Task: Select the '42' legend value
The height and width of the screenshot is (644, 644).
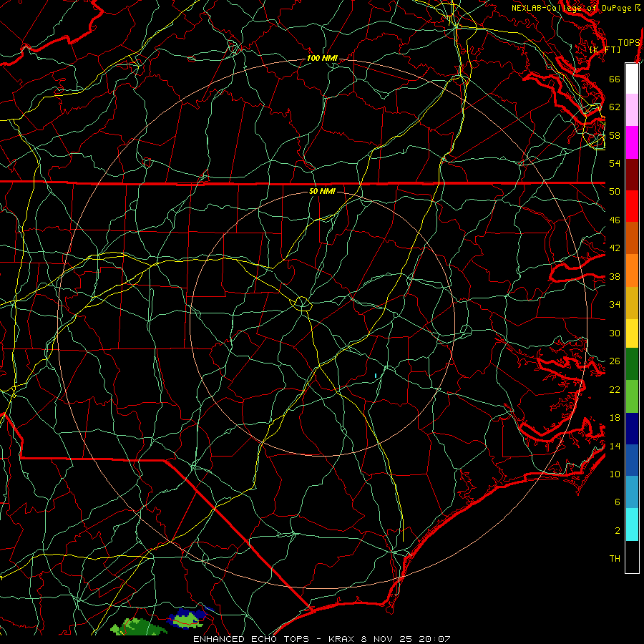Action: click(615, 248)
